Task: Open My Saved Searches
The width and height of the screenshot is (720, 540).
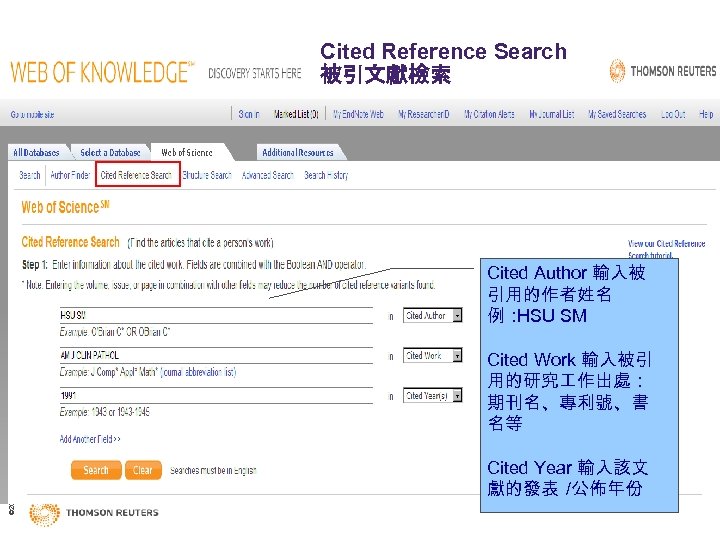Action: coord(617,114)
